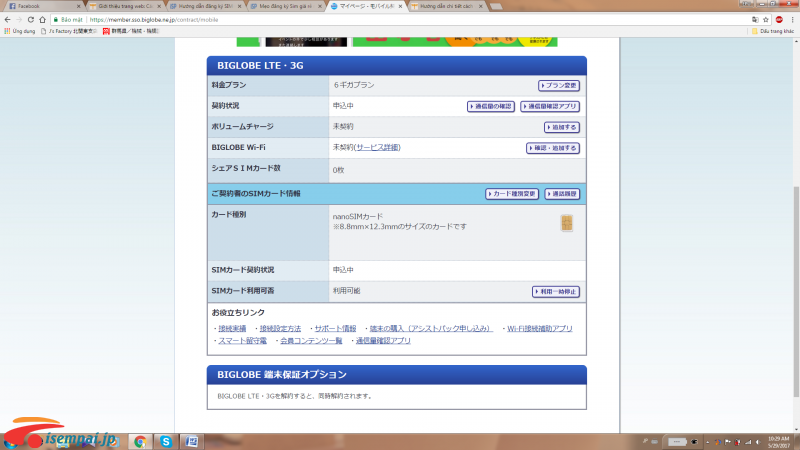Switch to Hướng dẫn chi tiết cách tab
The width and height of the screenshot is (800, 450).
point(444,6)
